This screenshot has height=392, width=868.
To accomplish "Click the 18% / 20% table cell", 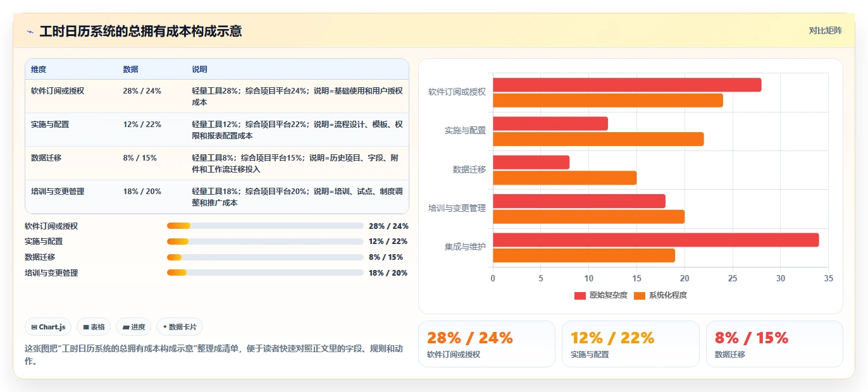I will (x=142, y=192).
